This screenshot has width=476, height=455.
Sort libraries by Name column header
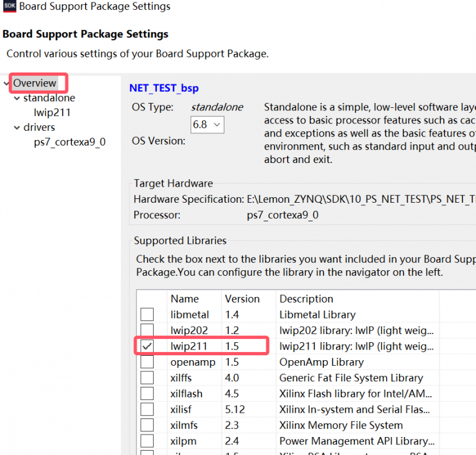tap(184, 299)
